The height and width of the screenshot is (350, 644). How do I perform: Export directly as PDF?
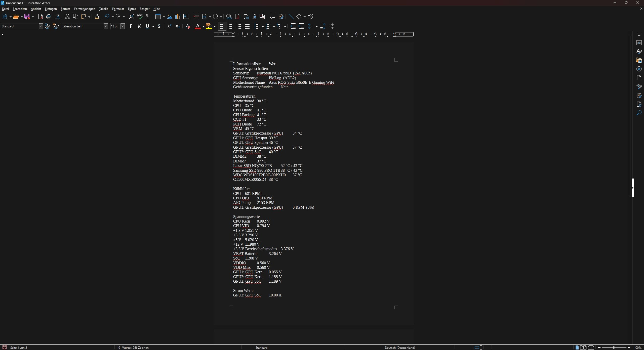click(x=40, y=17)
